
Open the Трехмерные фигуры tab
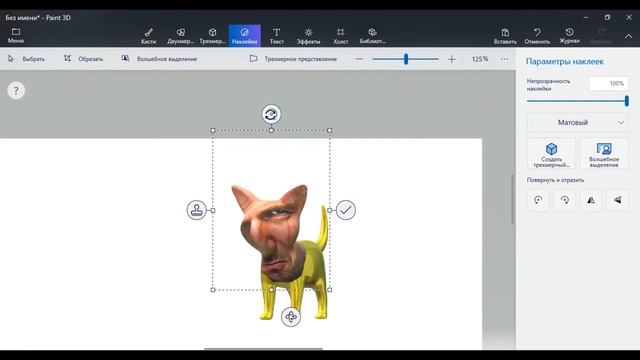pos(212,36)
